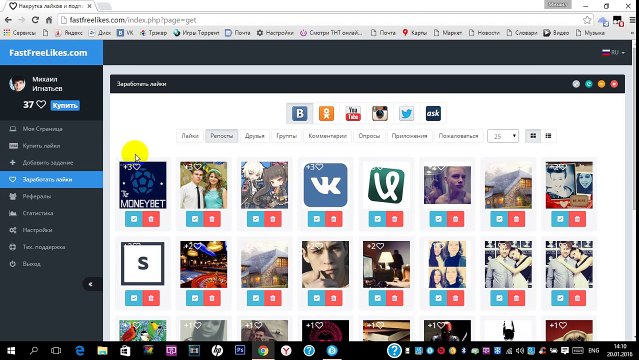Viewport: 639px width, 360px height.
Task: Switch to grid view layout
Action: (533, 136)
